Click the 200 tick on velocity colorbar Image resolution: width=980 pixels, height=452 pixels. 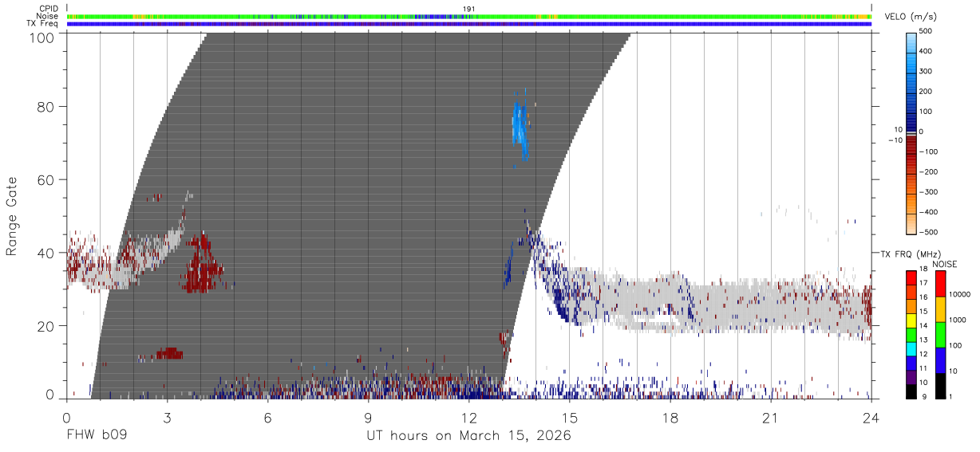927,92
